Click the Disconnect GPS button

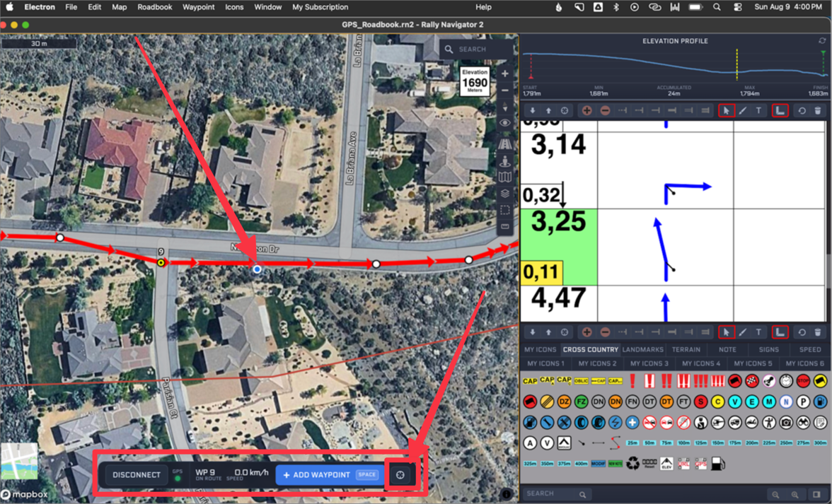pos(137,475)
